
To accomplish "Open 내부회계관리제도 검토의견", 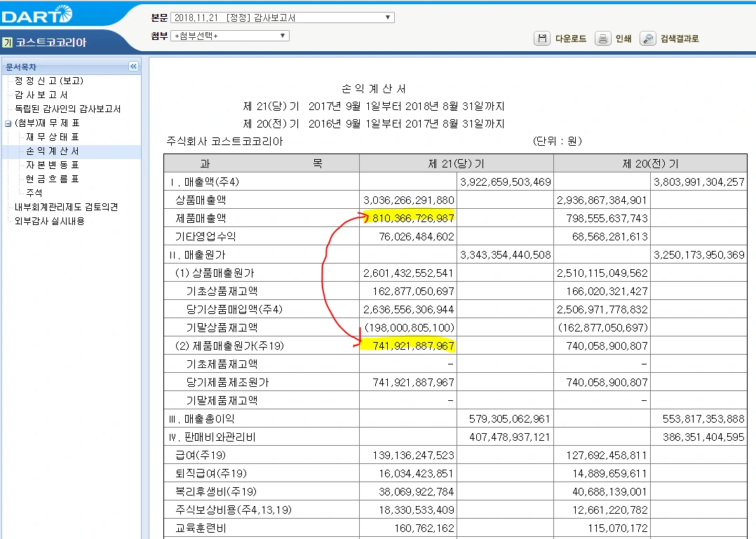I will click(67, 207).
